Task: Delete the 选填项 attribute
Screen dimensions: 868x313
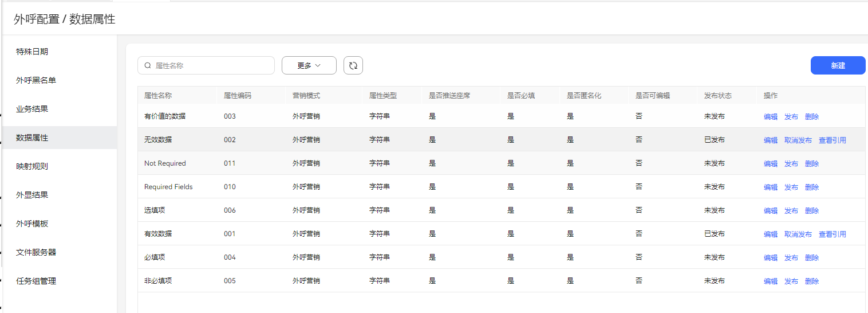Action: [812, 210]
